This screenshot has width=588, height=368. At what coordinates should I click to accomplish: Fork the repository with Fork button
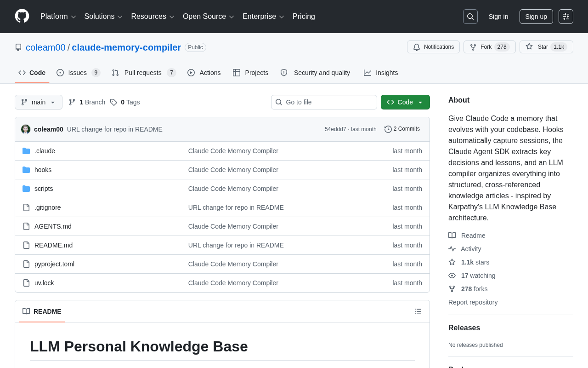[x=490, y=47]
